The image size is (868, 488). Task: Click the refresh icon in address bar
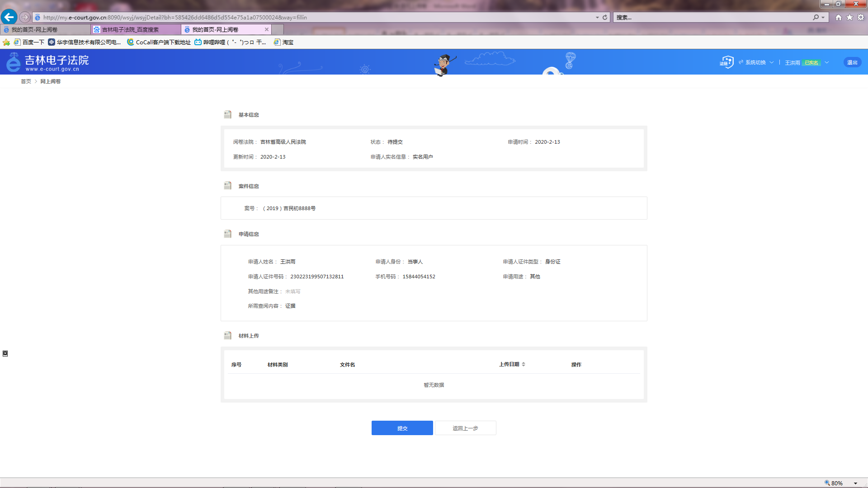pyautogui.click(x=605, y=17)
